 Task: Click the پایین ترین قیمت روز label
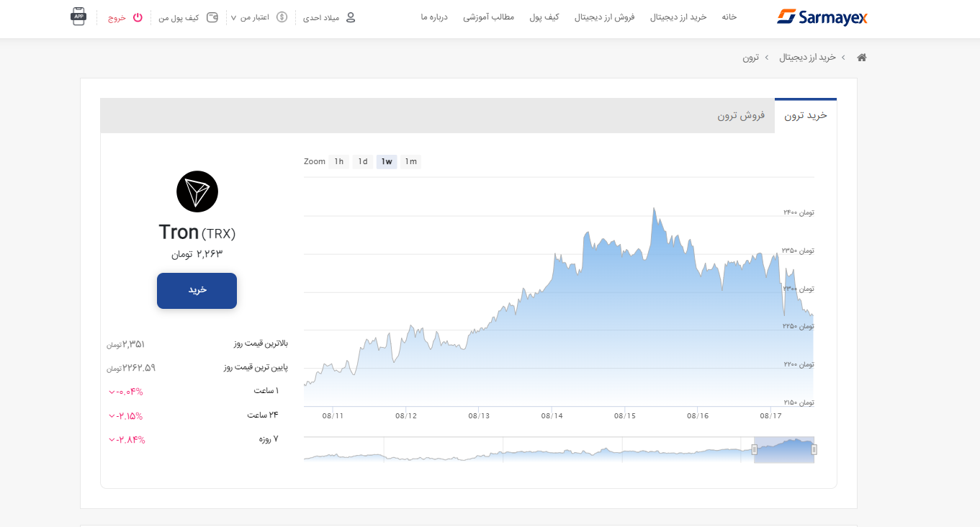tap(256, 367)
